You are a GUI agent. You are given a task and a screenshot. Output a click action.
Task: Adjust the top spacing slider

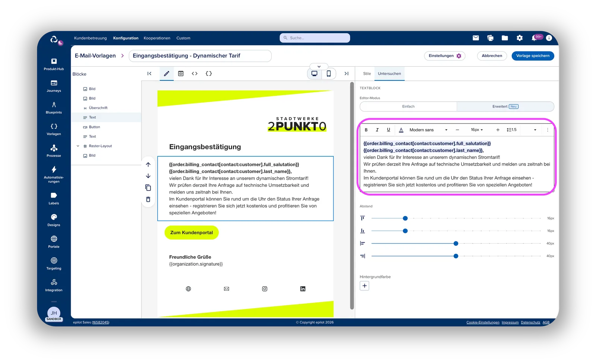tap(405, 218)
